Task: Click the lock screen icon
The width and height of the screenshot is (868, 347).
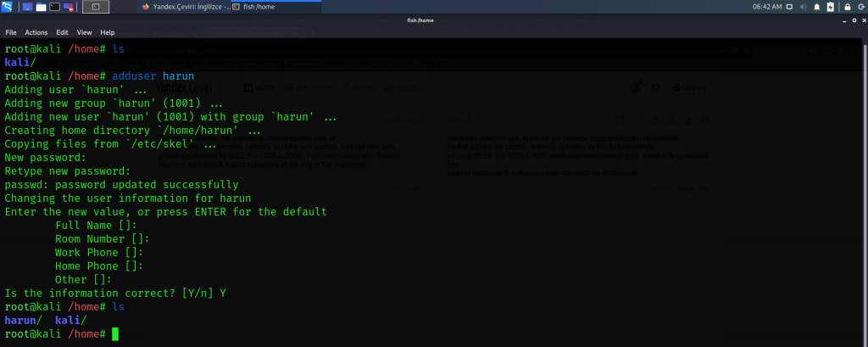Action: [x=846, y=7]
